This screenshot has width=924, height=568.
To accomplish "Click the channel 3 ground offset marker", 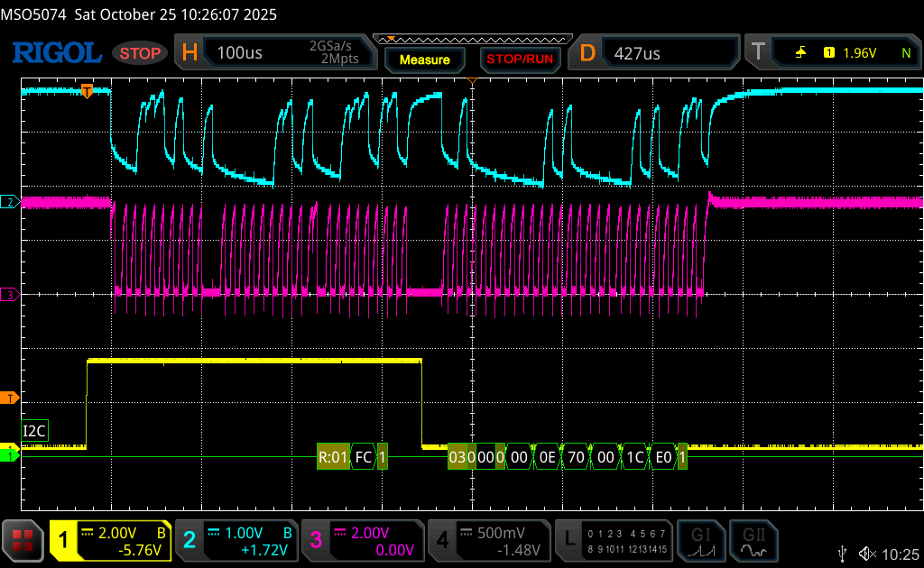I will 11,294.
